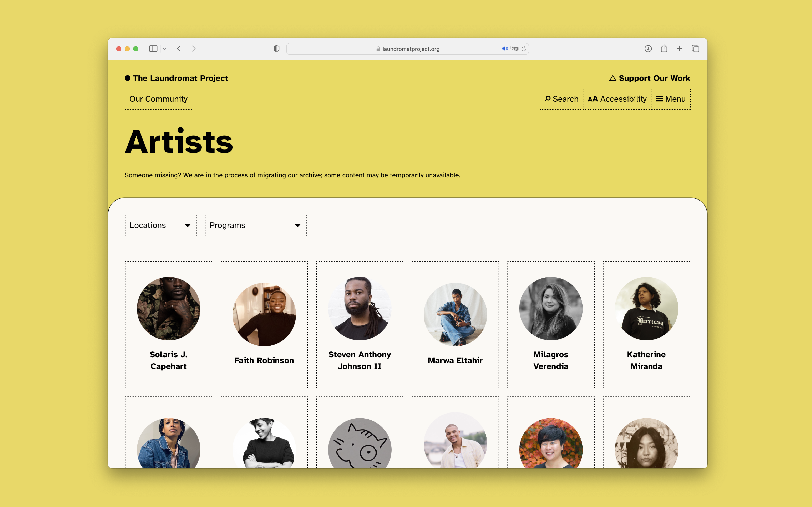Viewport: 812px width, 507px height.
Task: Open the Locations dropdown
Action: (160, 225)
